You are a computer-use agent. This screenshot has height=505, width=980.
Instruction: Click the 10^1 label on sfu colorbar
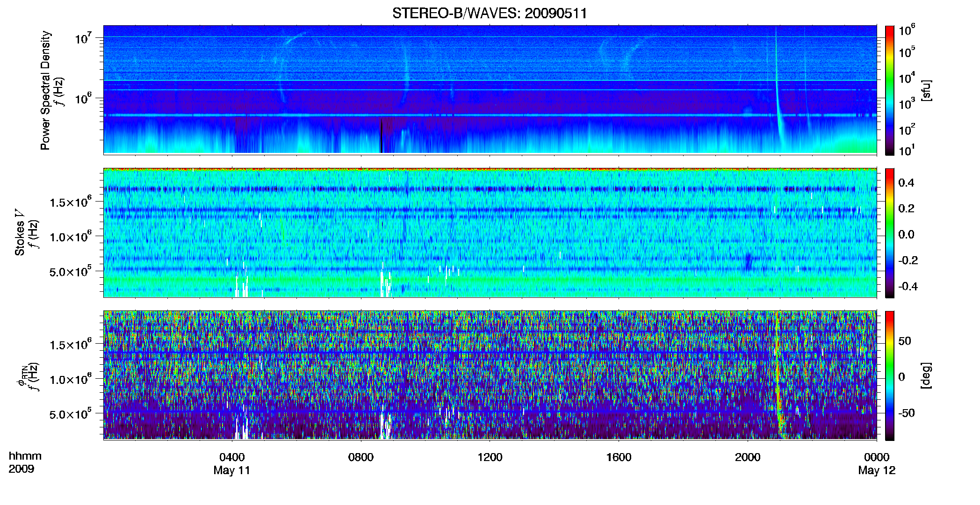pyautogui.click(x=907, y=151)
